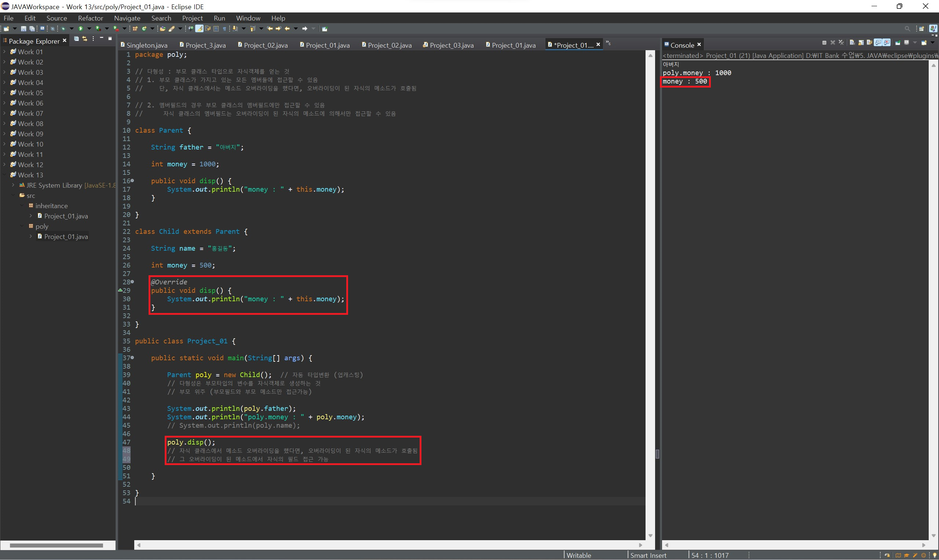Show hidden editor tabs list chevron
Image resolution: width=939 pixels, height=560 pixels.
click(x=608, y=43)
